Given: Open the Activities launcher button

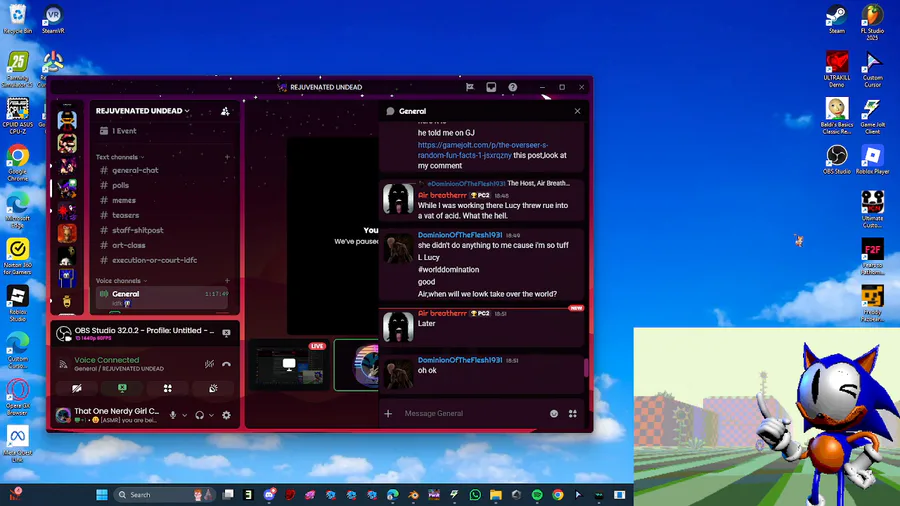Looking at the screenshot, I should pyautogui.click(x=168, y=388).
